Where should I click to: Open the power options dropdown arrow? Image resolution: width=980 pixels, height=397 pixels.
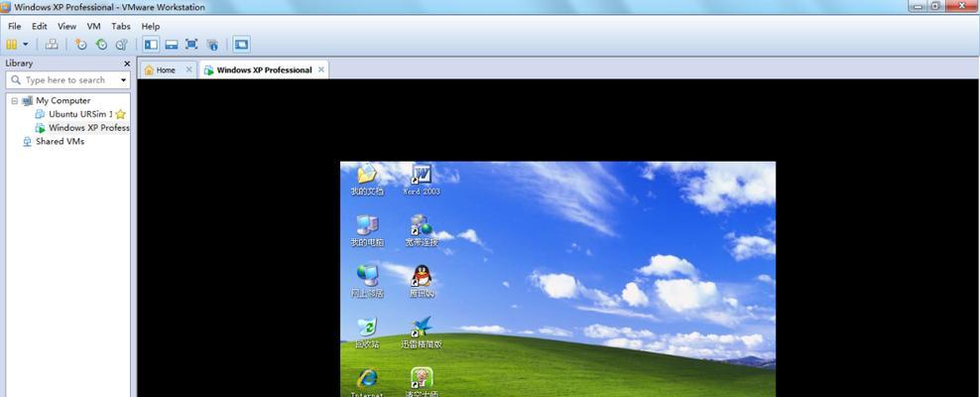pos(26,45)
